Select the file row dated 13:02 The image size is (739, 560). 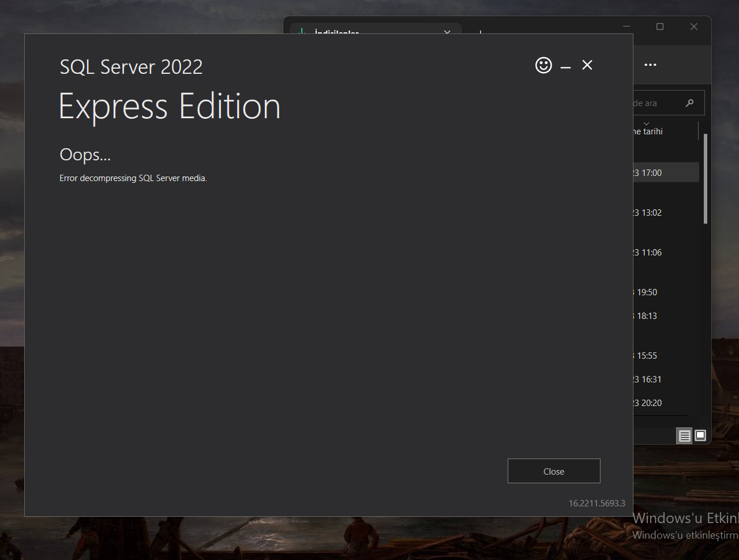[666, 212]
